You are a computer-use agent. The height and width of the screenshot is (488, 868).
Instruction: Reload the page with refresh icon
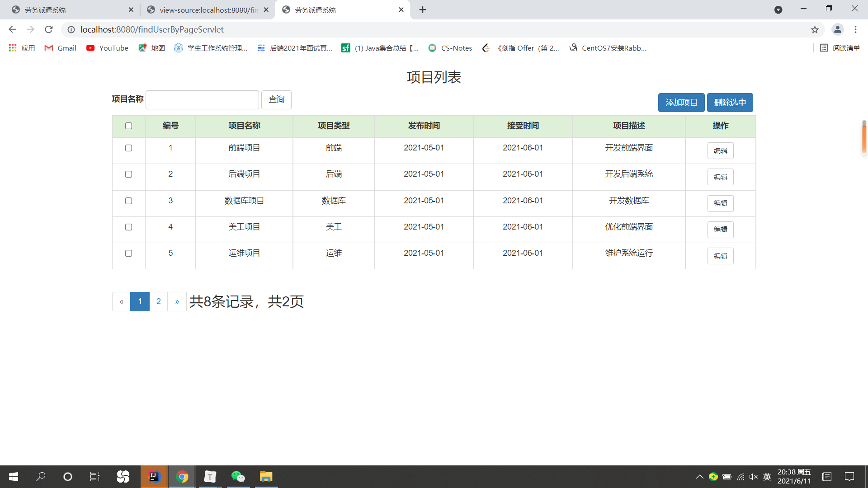tap(49, 29)
